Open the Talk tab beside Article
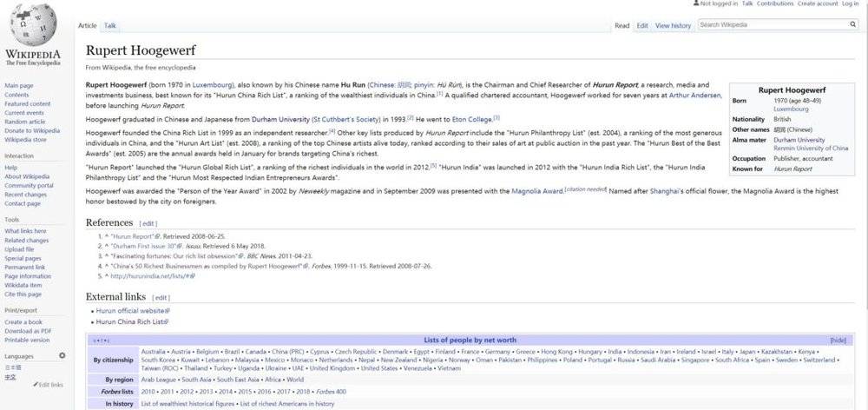This screenshot has height=410, width=868. pyautogui.click(x=110, y=25)
